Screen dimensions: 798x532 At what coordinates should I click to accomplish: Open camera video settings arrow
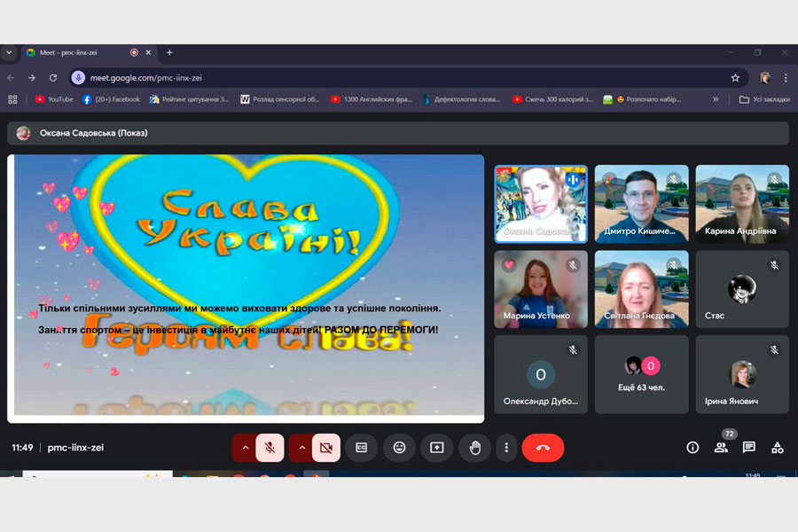[x=301, y=448]
